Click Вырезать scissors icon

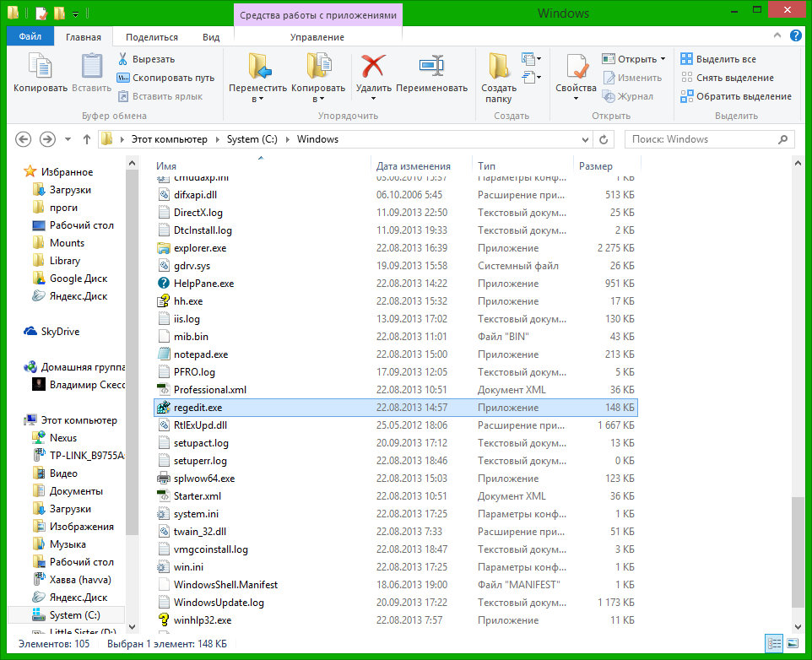click(x=122, y=59)
